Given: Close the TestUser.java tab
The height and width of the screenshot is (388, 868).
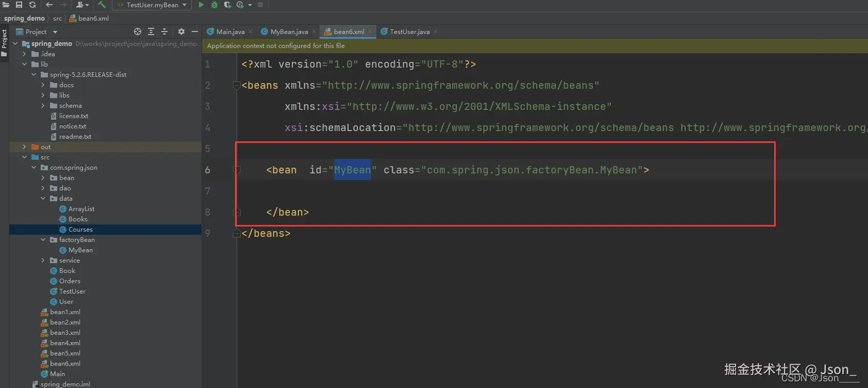Looking at the screenshot, I should click(436, 32).
